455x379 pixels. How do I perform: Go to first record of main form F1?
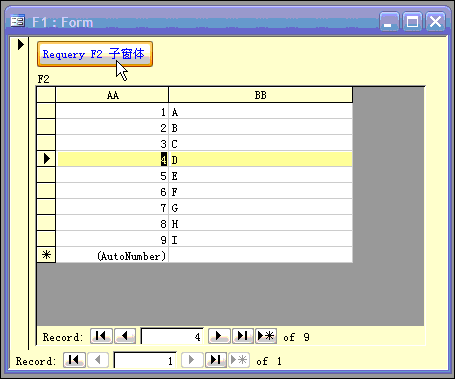[74, 360]
